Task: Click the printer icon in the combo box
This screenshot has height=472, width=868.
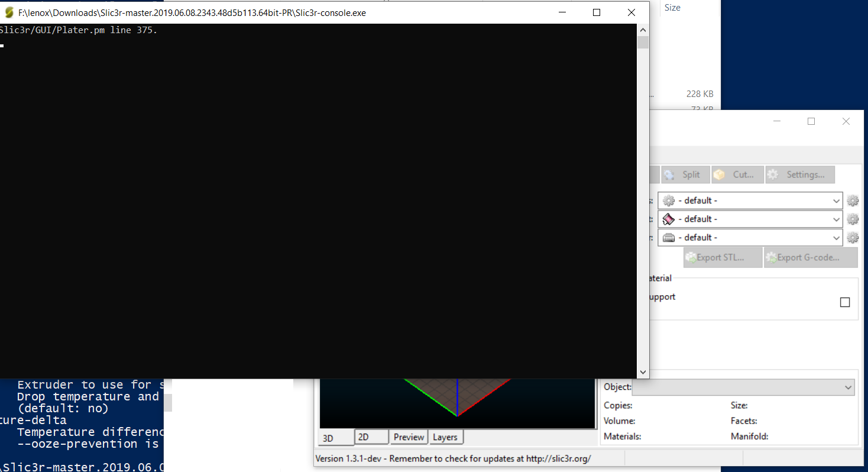Action: click(668, 237)
